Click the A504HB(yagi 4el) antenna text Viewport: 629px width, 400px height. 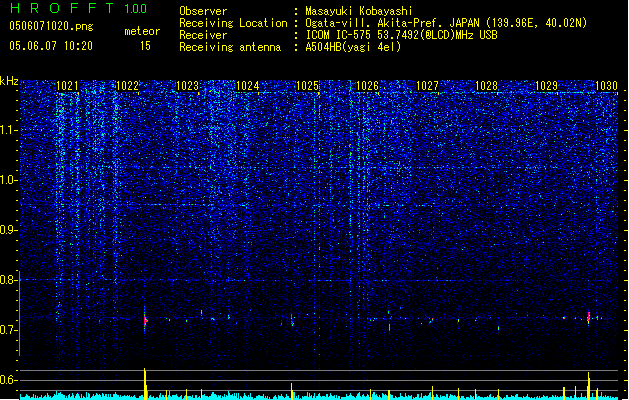point(353,47)
